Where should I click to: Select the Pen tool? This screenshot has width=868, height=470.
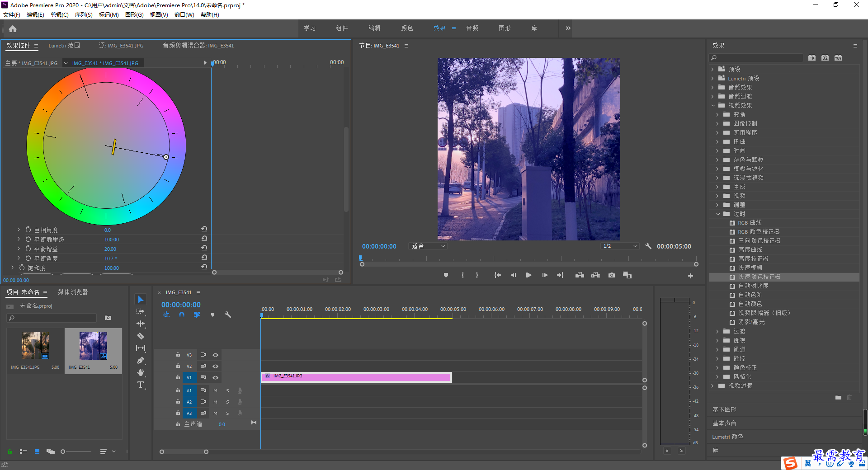[141, 360]
